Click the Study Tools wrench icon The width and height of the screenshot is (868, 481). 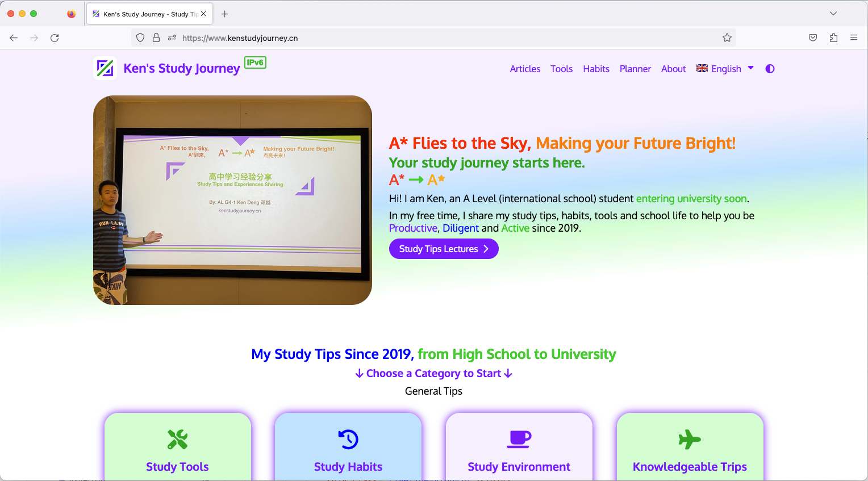(x=177, y=439)
